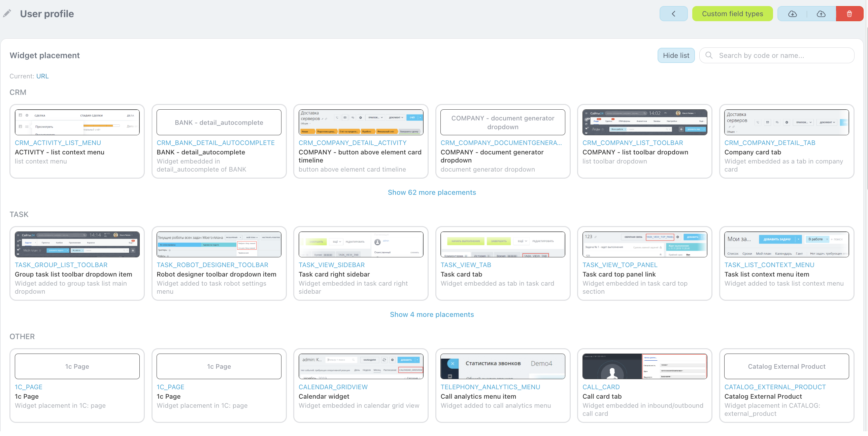868x436 pixels.
Task: Click the pencil edit icon beside User profile
Action: point(7,13)
